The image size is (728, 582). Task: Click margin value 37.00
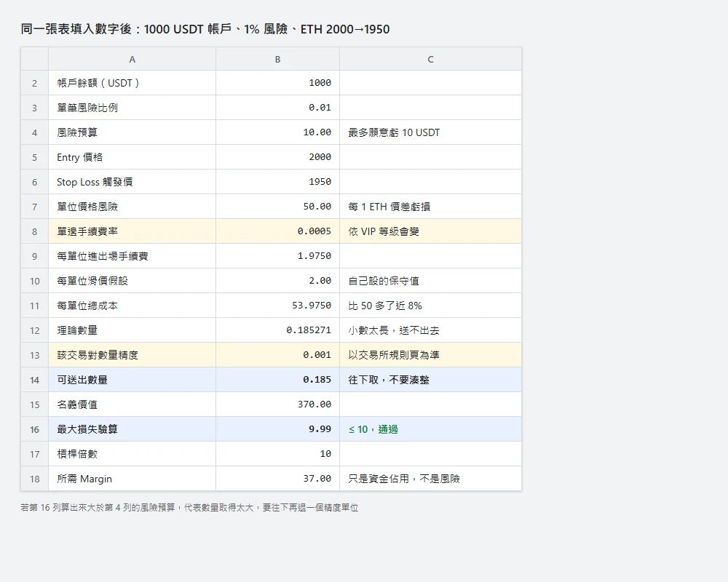click(277, 479)
